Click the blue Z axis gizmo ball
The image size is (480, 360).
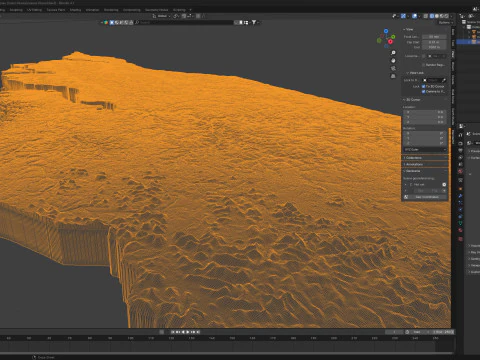pyautogui.click(x=386, y=31)
